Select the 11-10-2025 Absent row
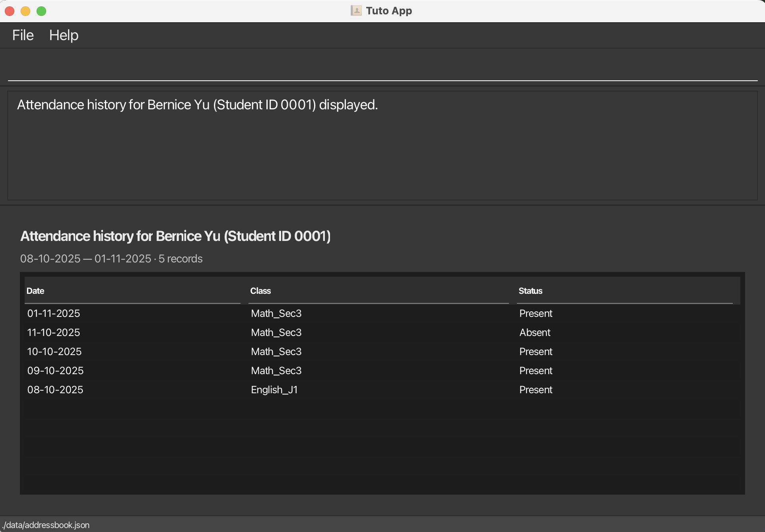765x532 pixels. 54,332
